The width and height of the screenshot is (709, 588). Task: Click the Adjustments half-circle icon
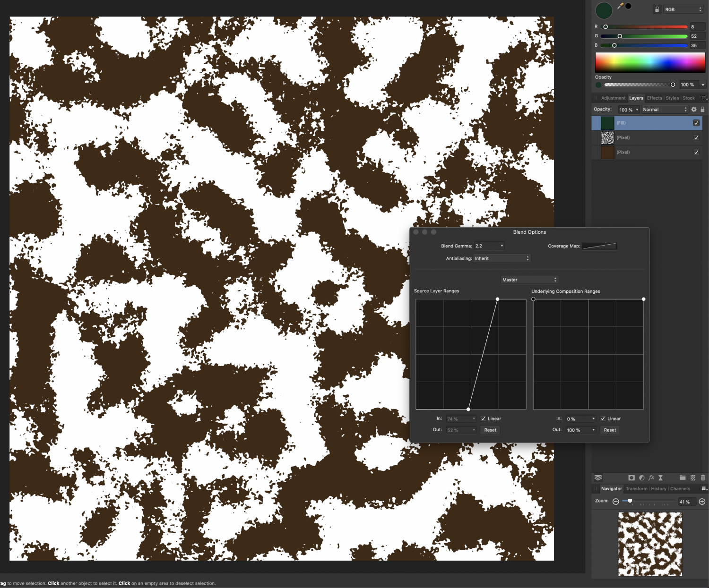(x=641, y=477)
